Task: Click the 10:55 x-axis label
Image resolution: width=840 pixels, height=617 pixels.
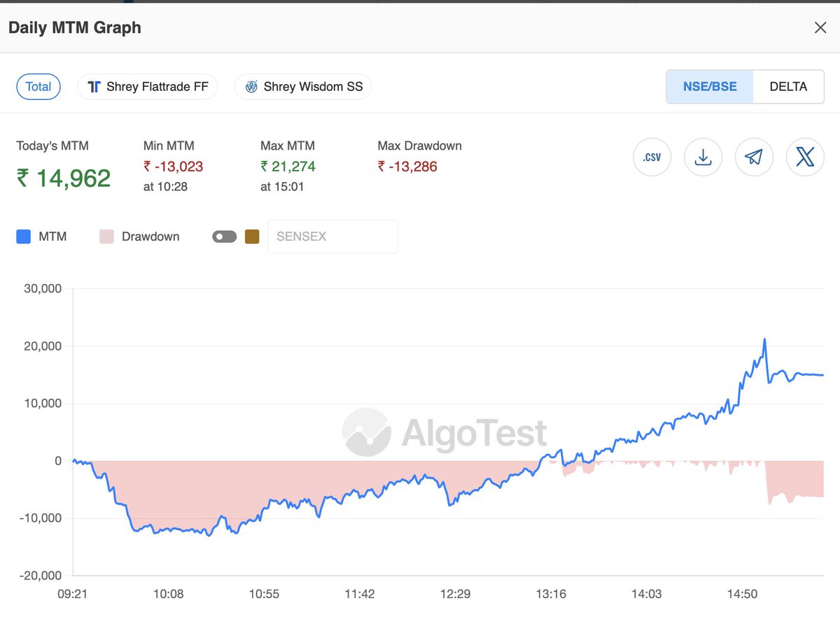Action: pos(265,594)
